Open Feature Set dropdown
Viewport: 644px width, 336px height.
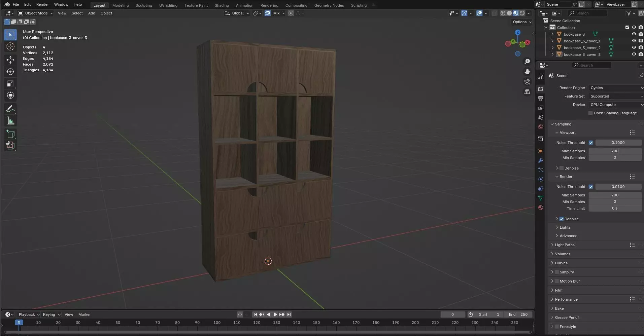616,96
